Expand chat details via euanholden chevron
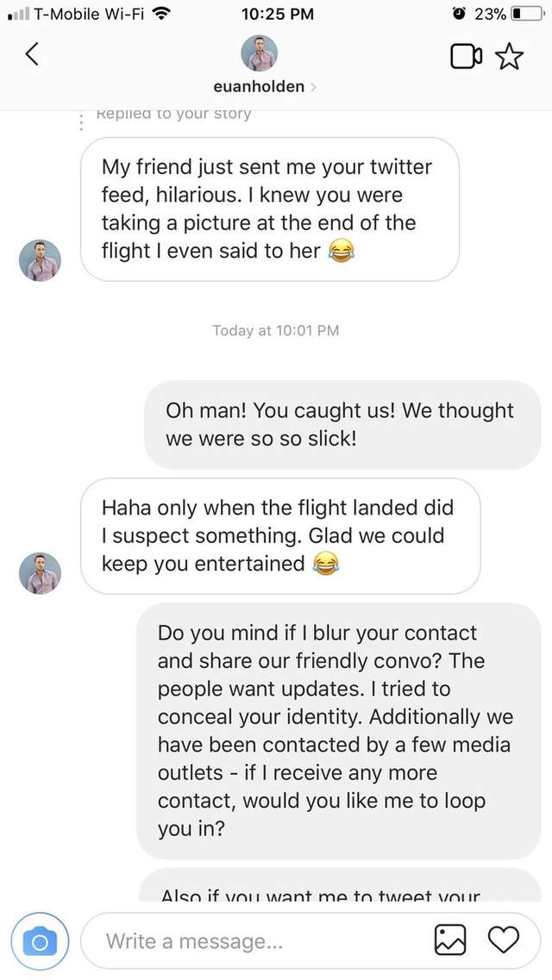 [x=312, y=86]
